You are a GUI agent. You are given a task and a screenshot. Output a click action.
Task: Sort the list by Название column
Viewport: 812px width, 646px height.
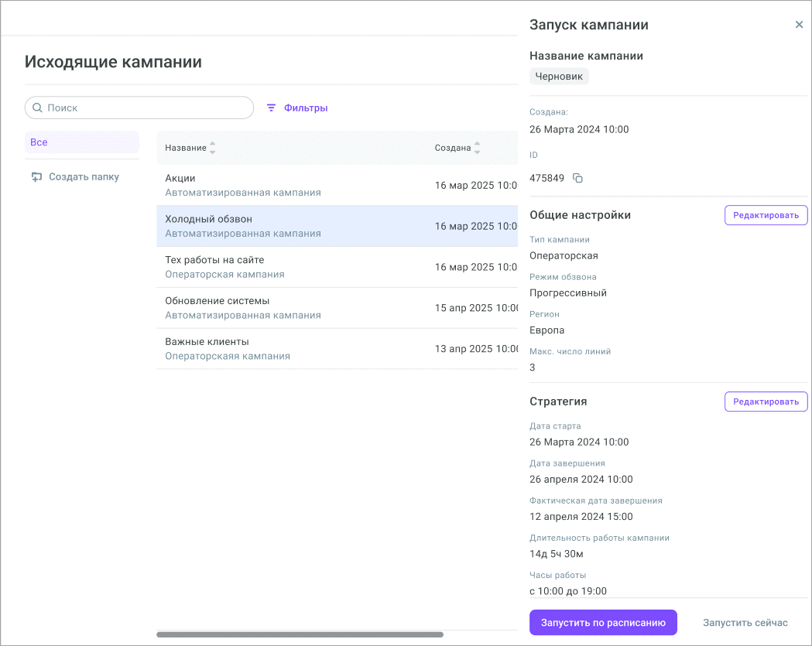(212, 148)
